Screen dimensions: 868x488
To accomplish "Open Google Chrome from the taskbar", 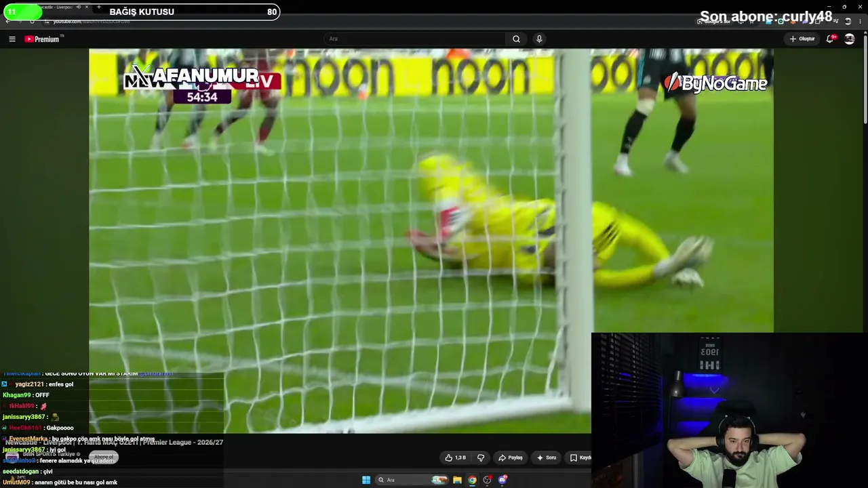I will [472, 480].
